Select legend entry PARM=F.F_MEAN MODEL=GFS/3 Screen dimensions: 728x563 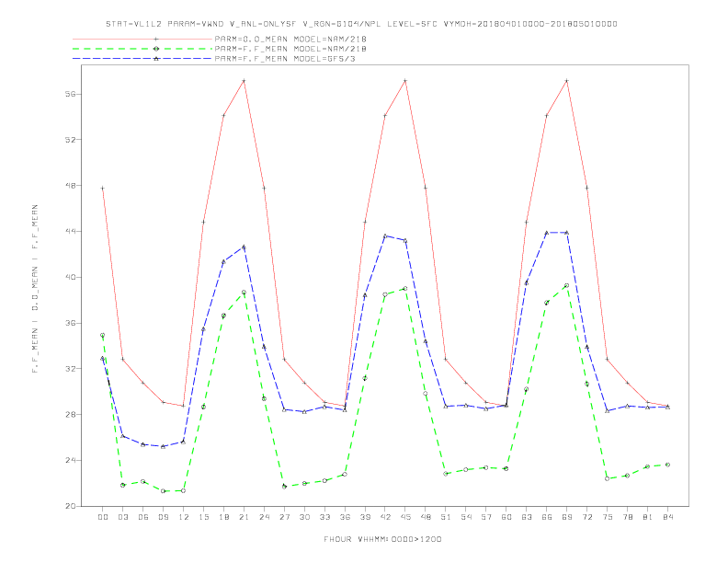tap(285, 59)
